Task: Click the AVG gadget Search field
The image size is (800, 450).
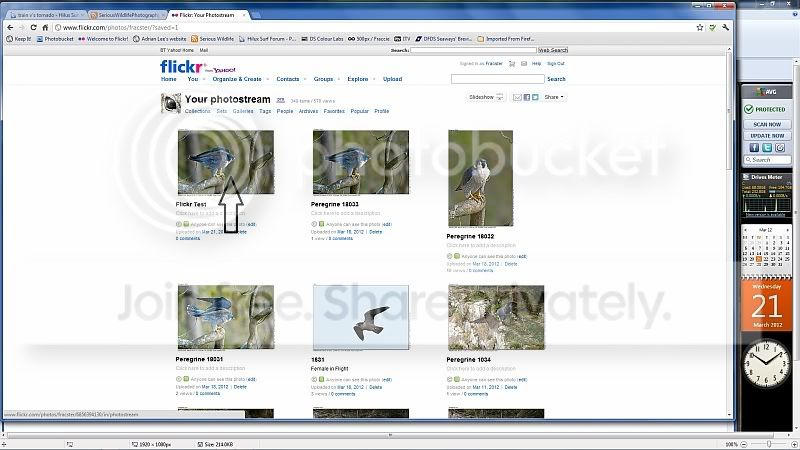Action: [767, 160]
